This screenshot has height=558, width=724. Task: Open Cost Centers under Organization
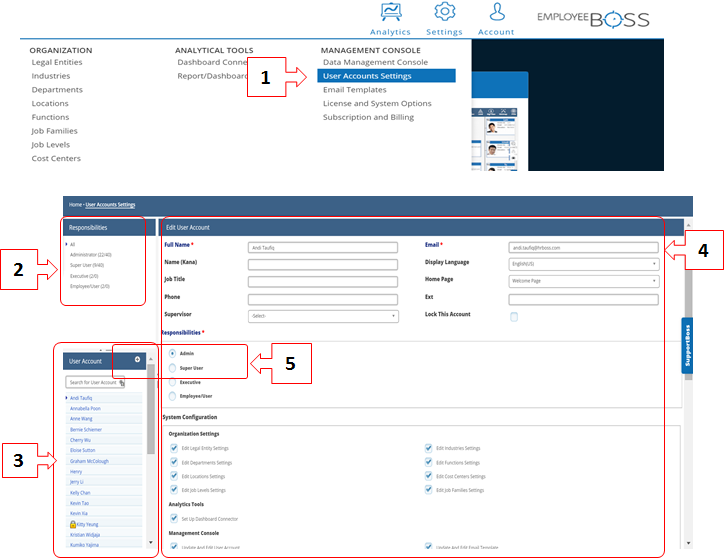pyautogui.click(x=56, y=158)
